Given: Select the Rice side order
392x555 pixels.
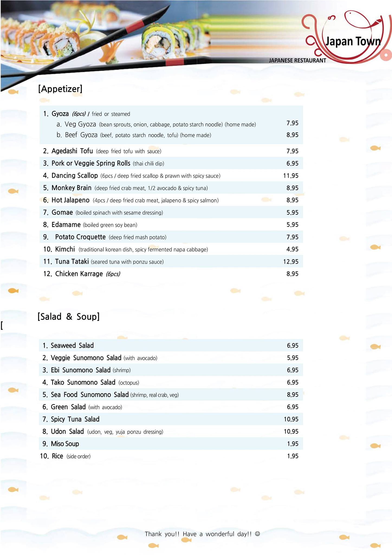Looking at the screenshot, I should (x=57, y=456).
